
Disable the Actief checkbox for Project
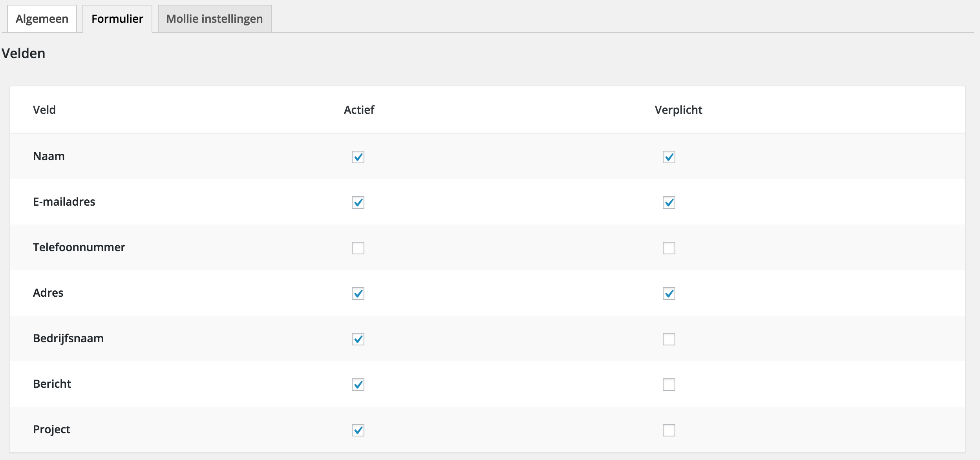pos(358,430)
